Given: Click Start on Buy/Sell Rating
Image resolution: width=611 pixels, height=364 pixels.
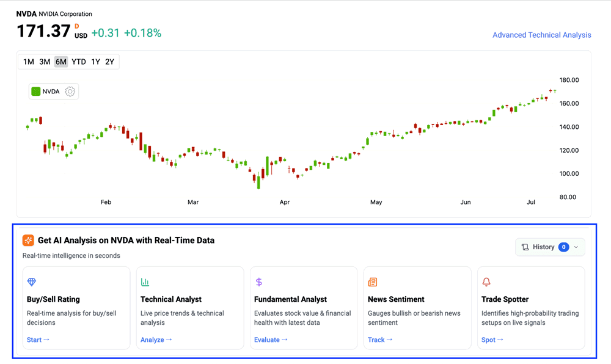Looking at the screenshot, I should point(38,340).
